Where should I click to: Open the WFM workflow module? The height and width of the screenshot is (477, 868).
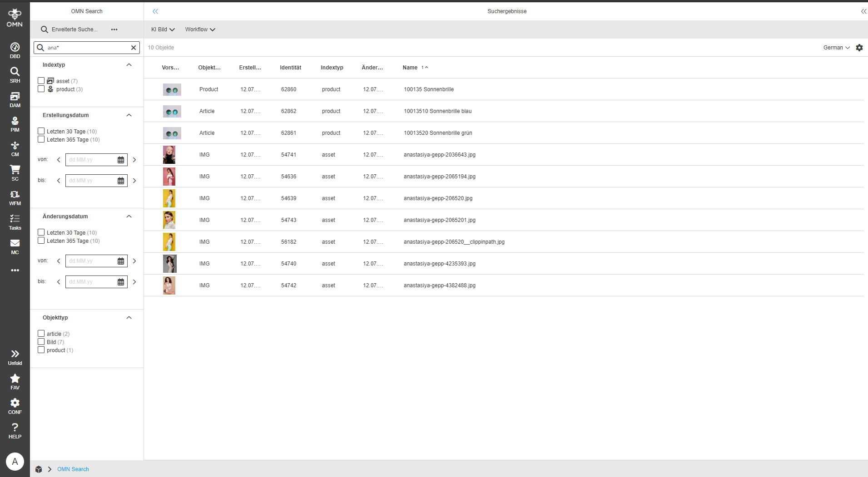pyautogui.click(x=15, y=196)
